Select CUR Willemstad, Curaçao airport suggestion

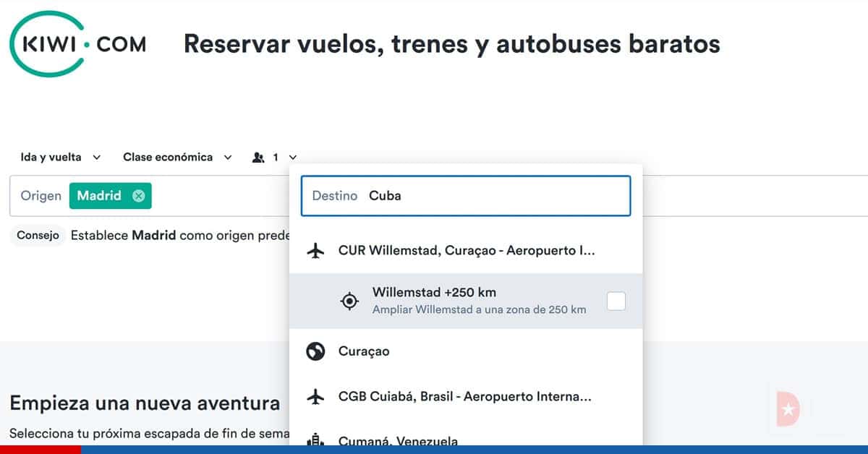click(466, 251)
